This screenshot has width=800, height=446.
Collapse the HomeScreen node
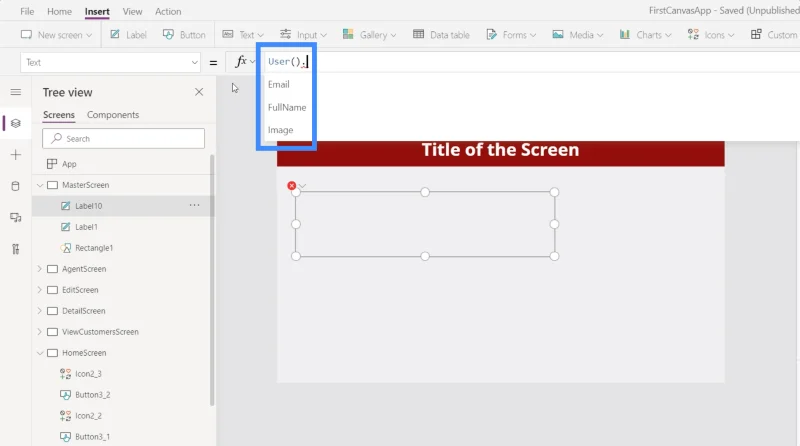pyautogui.click(x=40, y=353)
